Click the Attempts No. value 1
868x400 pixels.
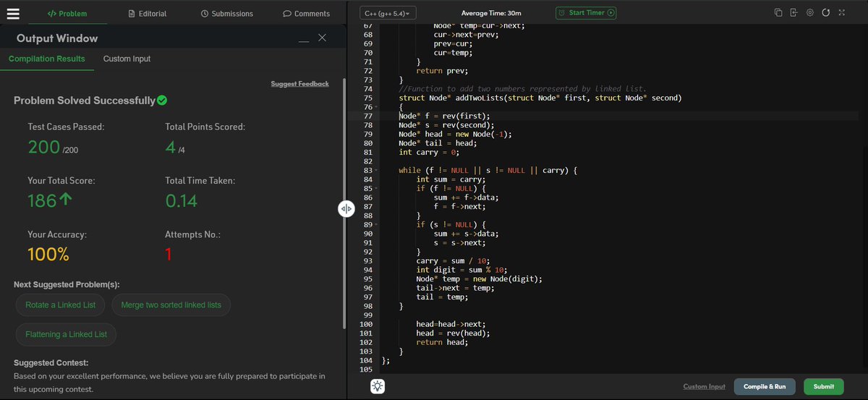(169, 254)
